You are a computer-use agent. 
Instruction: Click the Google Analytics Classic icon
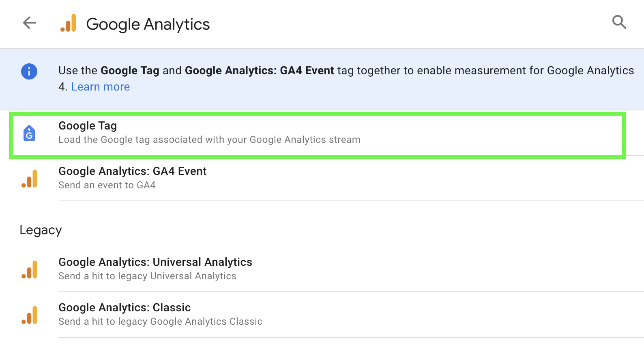click(x=29, y=315)
